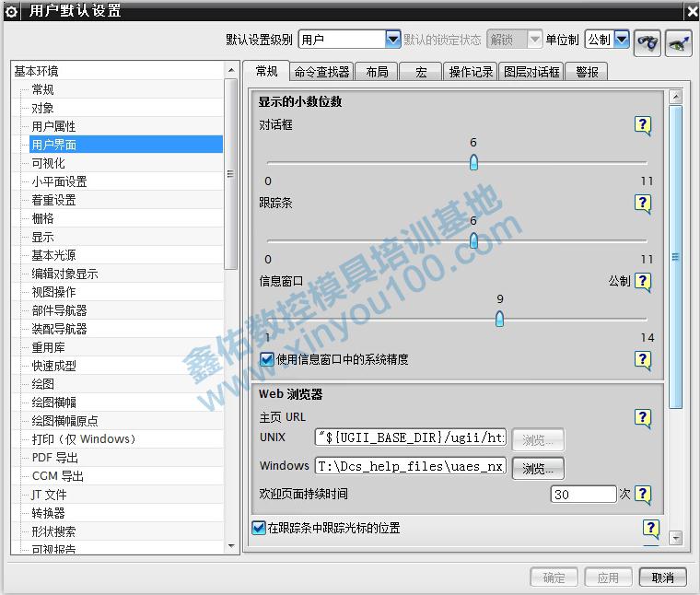Click the 信息窗口 precision slider handle
The image size is (700, 595).
(499, 319)
